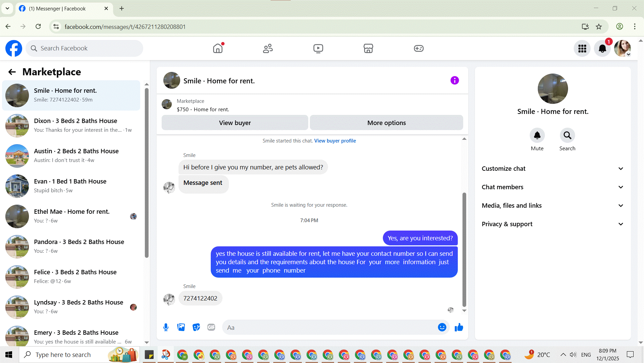This screenshot has width=644, height=363.
Task: Open the Friends icon in top navigation
Action: click(268, 48)
